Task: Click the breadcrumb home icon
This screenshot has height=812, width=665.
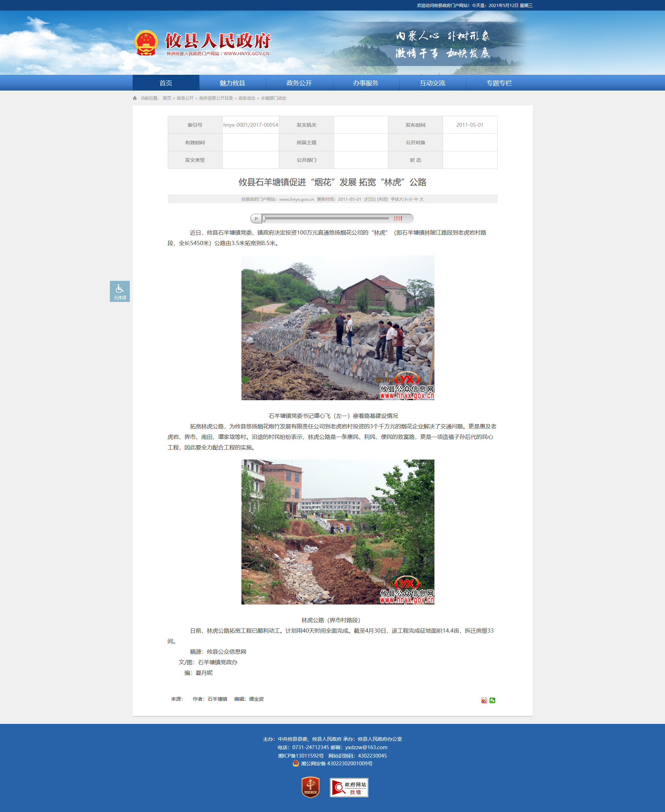Action: [x=135, y=98]
